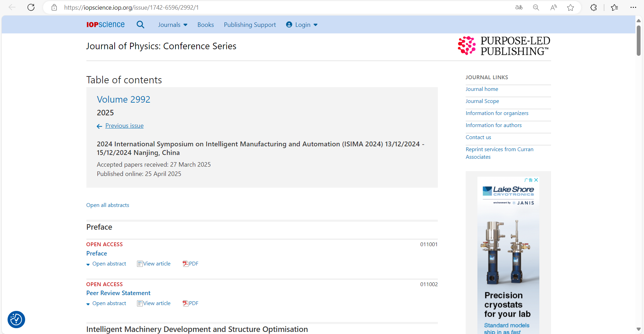The width and height of the screenshot is (644, 334).
Task: Close the Lake Shore advertisement X
Action: point(536,180)
